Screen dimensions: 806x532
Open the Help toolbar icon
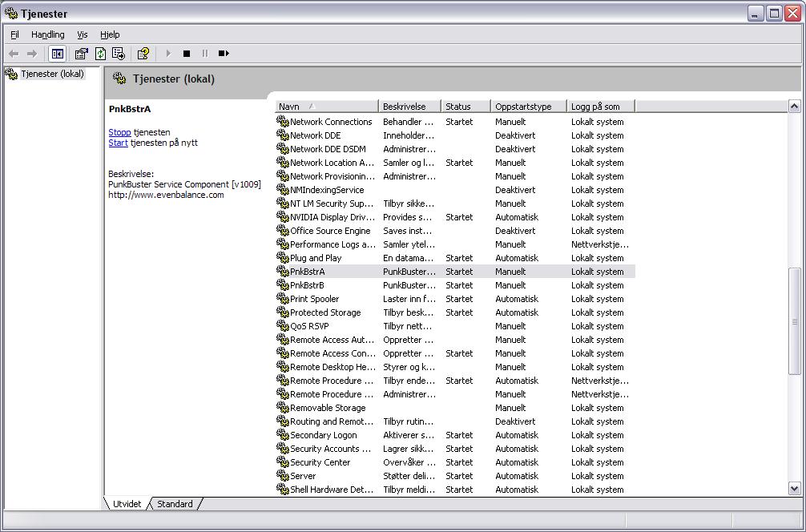pos(143,54)
